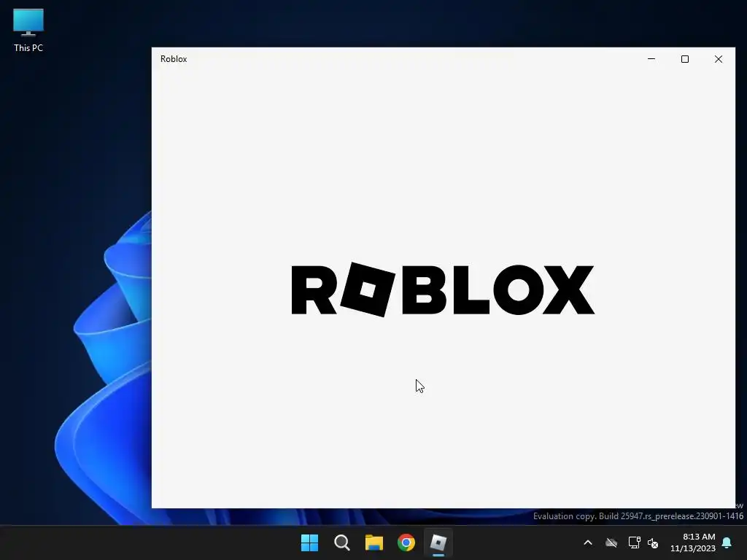The image size is (747, 560).
Task: Open taskbar Search
Action: pos(341,542)
